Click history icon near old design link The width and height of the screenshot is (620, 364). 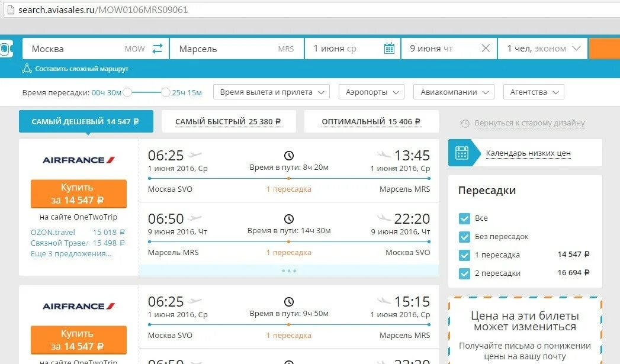coord(465,123)
